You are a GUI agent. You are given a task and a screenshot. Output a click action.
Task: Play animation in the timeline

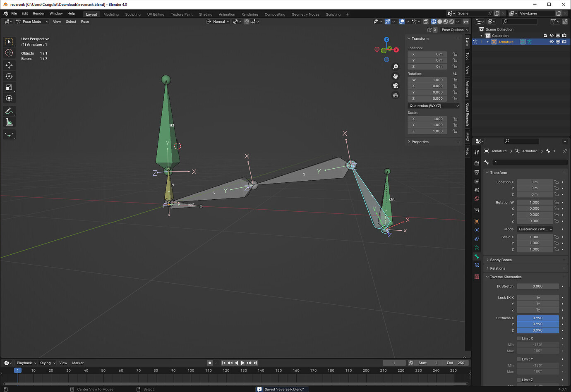click(242, 363)
